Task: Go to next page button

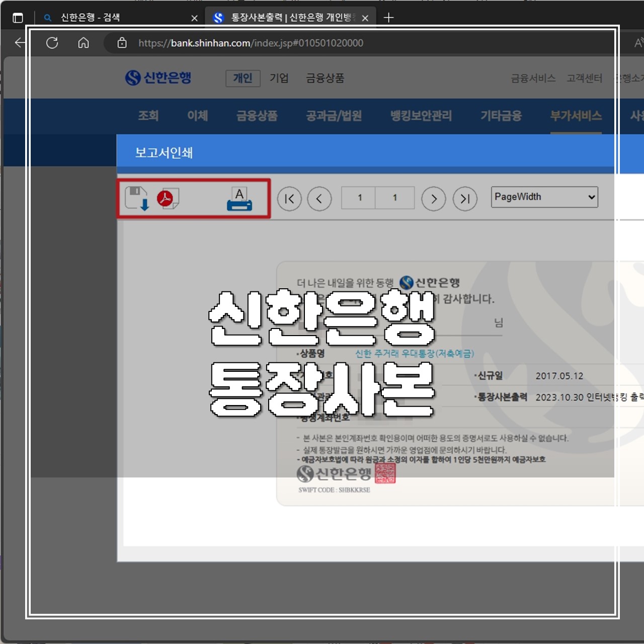Action: click(x=434, y=199)
